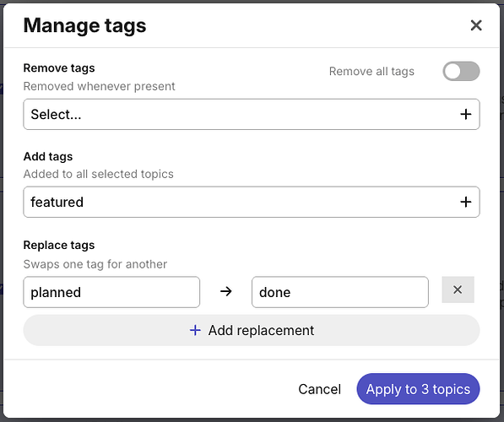Remove the planned to done replacement row
The width and height of the screenshot is (504, 422).
(458, 289)
